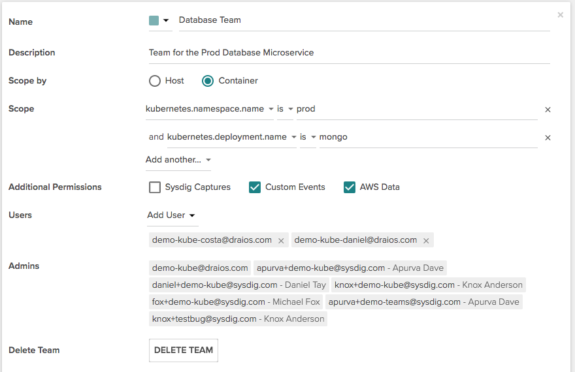Expand the Add another scope dropdown
This screenshot has width=575, height=372.
(178, 160)
